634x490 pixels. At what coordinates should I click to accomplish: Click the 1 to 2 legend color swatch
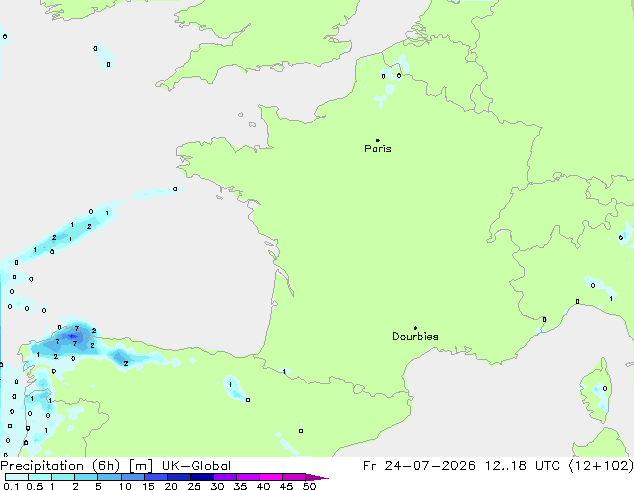point(63,477)
